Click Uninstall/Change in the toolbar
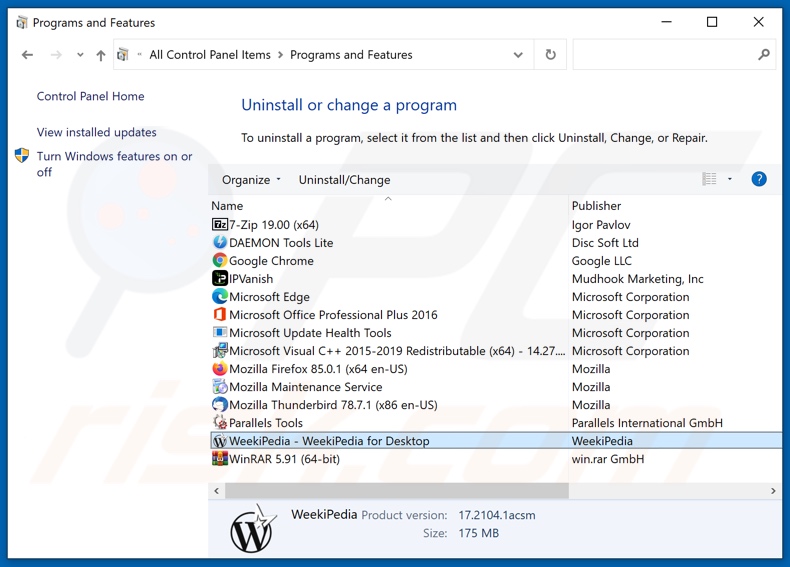 click(344, 180)
